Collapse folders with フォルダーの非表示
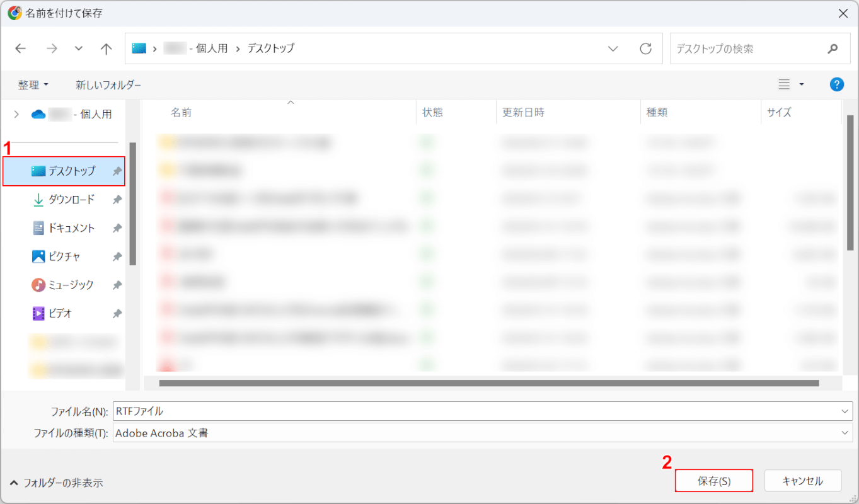 tap(56, 483)
